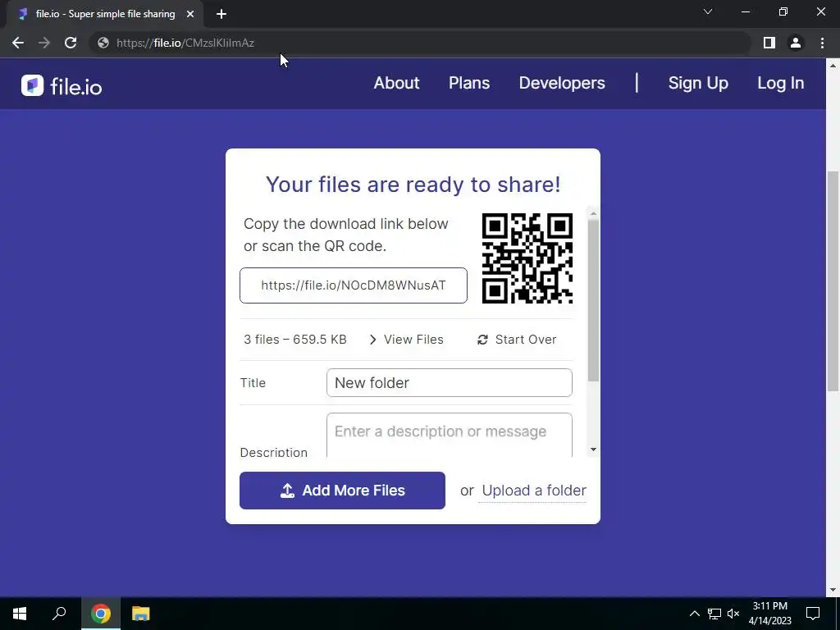Click the file.io wordmark text
This screenshot has height=630, width=840.
click(x=76, y=86)
